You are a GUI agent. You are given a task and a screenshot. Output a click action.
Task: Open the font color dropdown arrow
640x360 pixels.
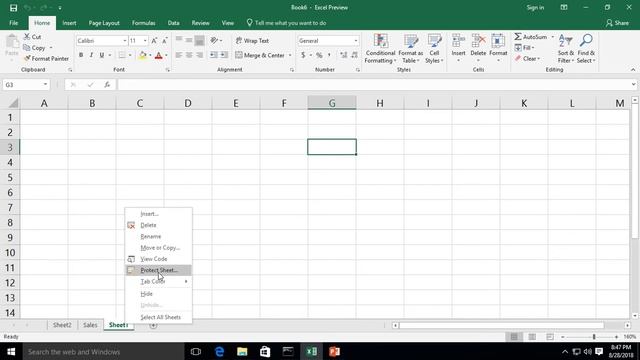(166, 55)
